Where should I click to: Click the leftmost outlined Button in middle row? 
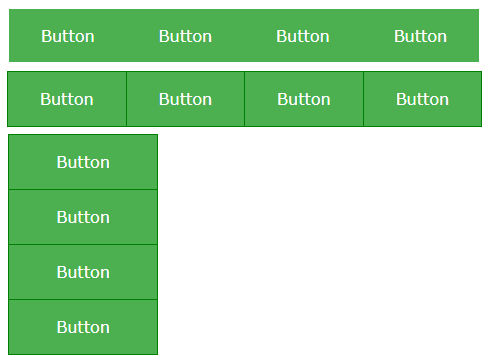[x=67, y=99]
